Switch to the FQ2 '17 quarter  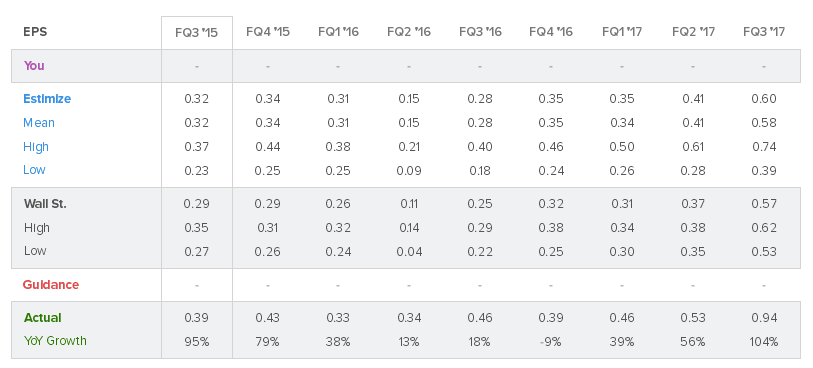(x=693, y=32)
